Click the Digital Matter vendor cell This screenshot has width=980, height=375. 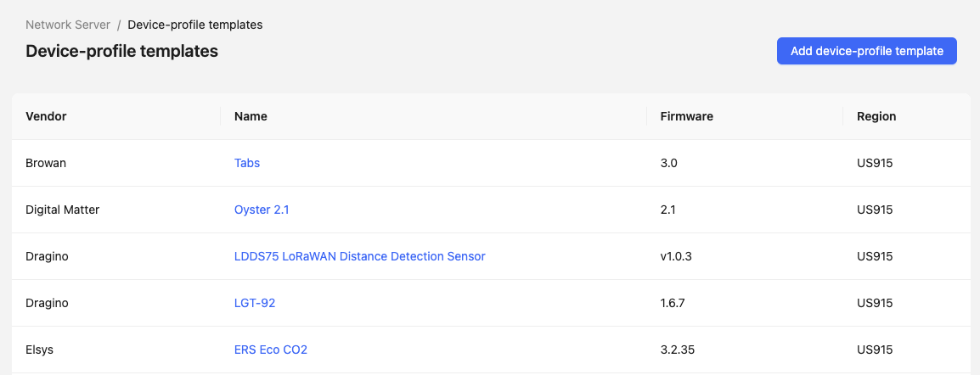point(63,210)
